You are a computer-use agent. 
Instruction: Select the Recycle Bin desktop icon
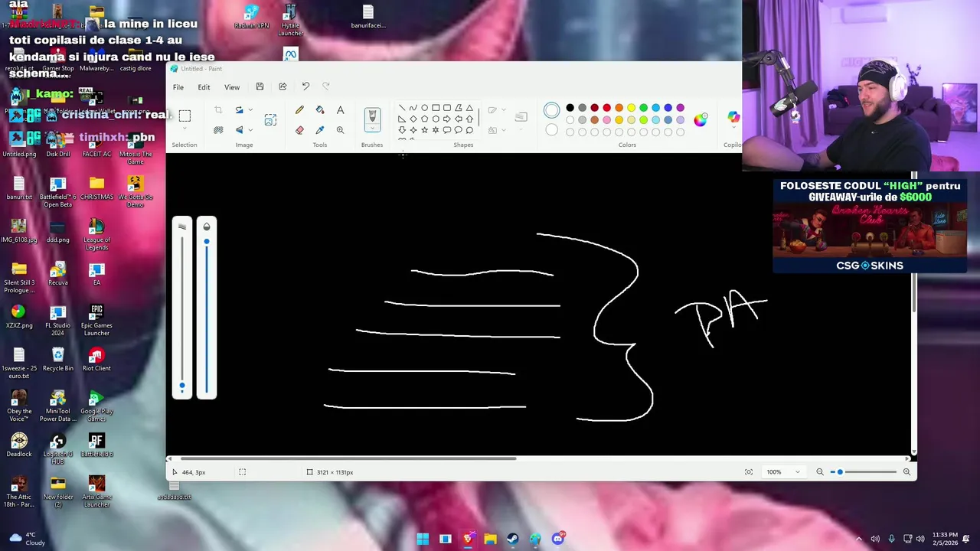point(58,360)
